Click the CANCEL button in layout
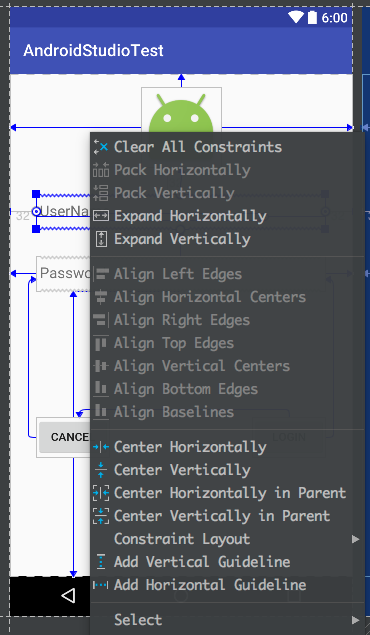 tap(64, 437)
